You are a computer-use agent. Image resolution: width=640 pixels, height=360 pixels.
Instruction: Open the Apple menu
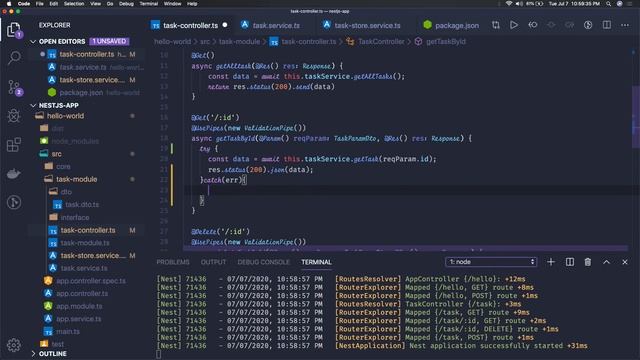(x=9, y=4)
